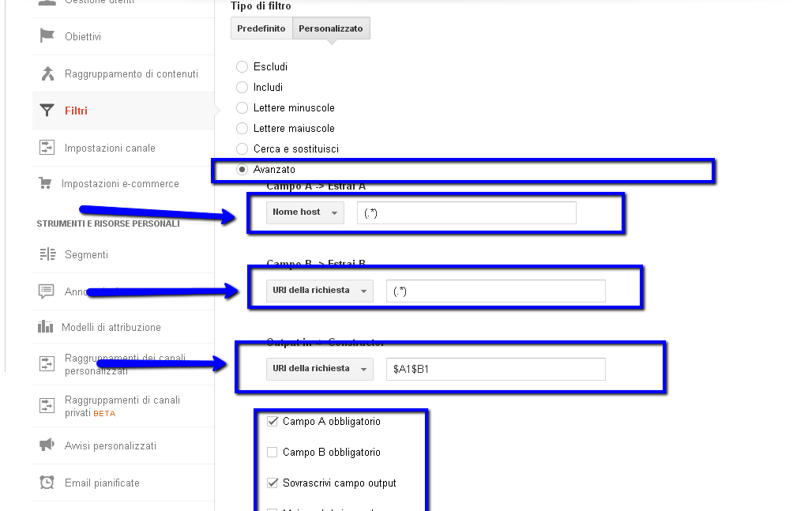Click the flag icon next to Obiettivi
The height and width of the screenshot is (511, 812).
(47, 36)
